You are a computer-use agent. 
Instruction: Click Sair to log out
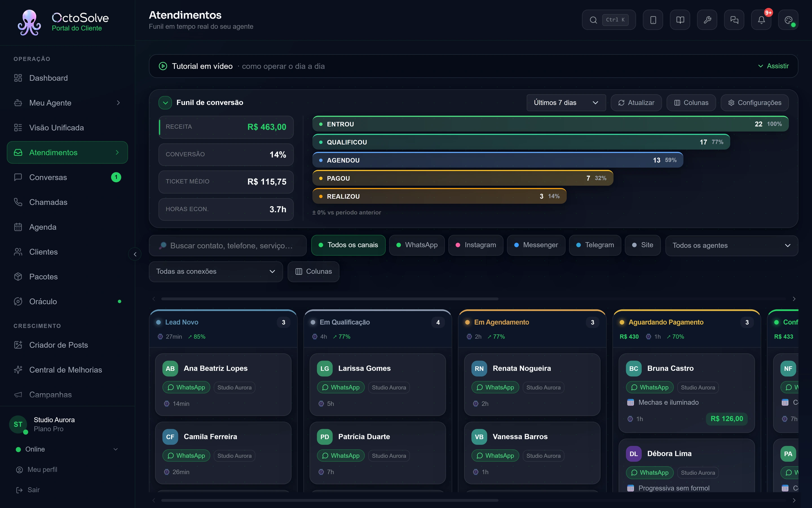pyautogui.click(x=28, y=490)
